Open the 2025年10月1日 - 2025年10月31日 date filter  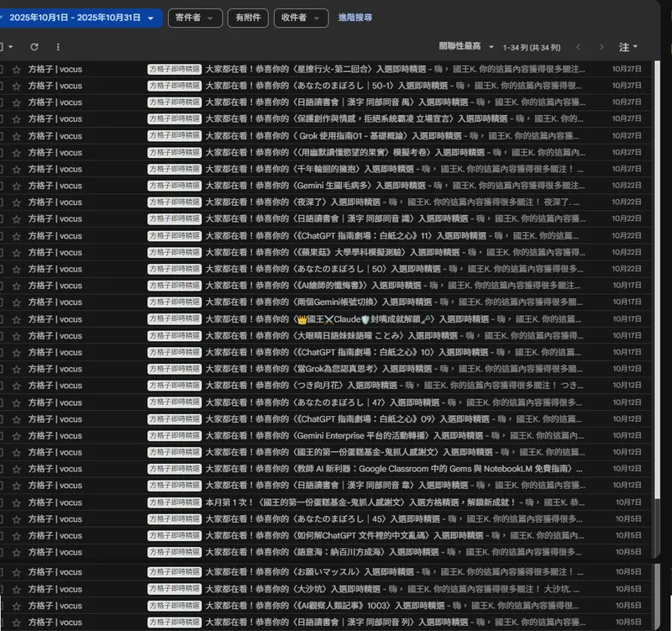pos(80,18)
